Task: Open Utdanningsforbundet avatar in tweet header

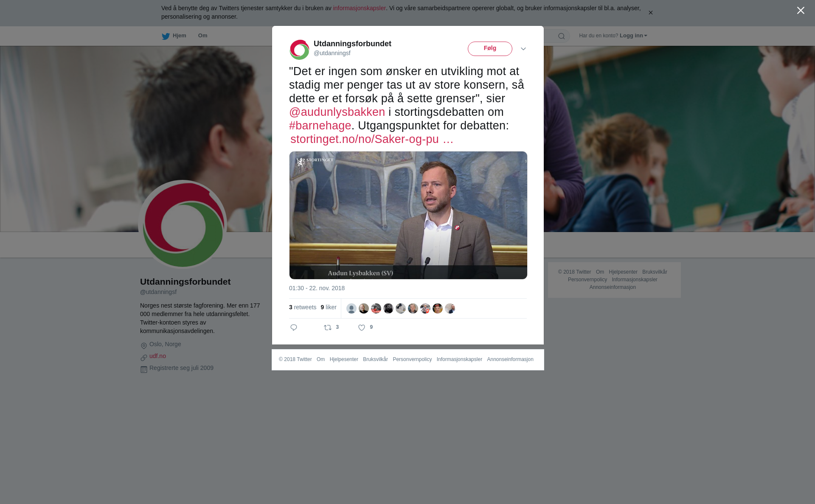Action: pos(300,50)
